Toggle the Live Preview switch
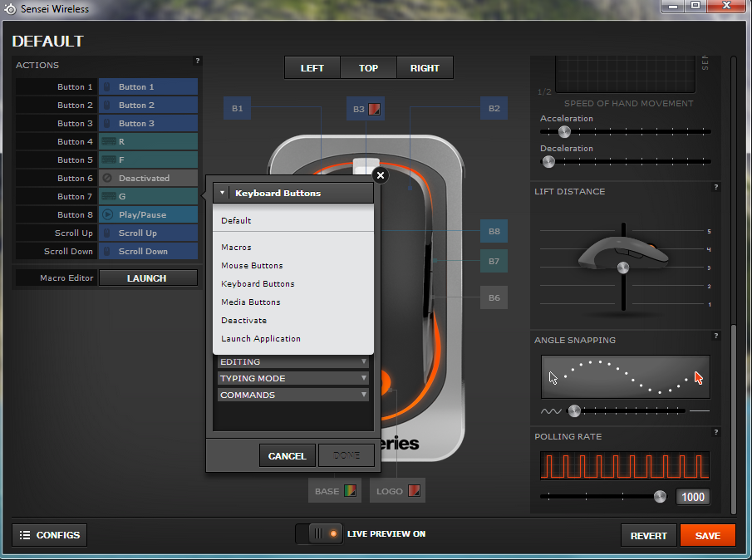 pos(319,534)
